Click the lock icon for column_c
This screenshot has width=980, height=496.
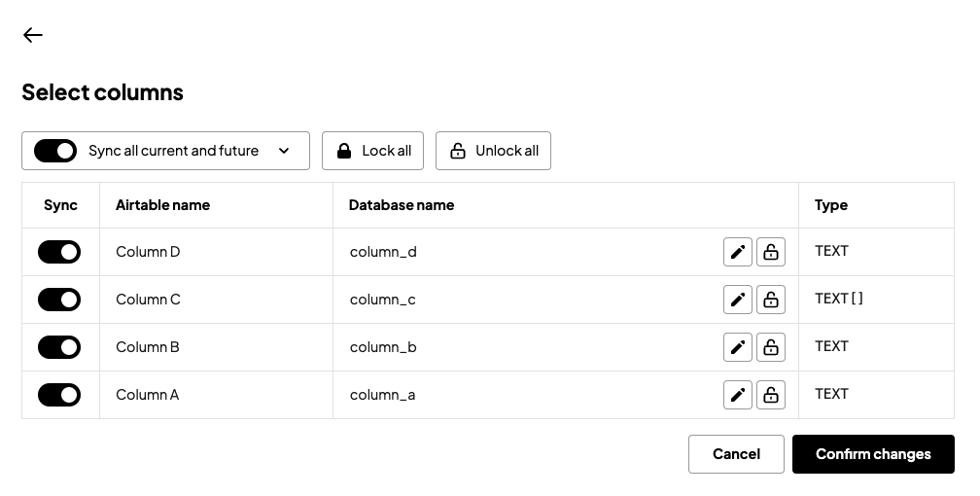(x=771, y=300)
